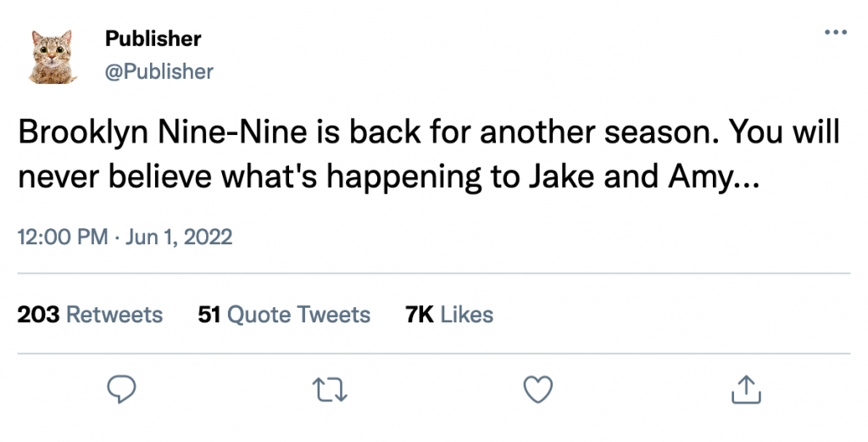868x442 pixels.
Task: Open the three-dot more options menu
Action: click(x=835, y=33)
